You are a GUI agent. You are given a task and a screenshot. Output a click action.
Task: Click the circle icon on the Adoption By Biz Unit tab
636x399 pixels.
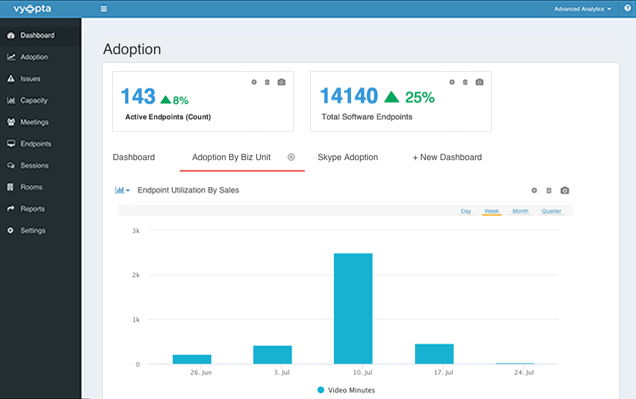tap(291, 157)
